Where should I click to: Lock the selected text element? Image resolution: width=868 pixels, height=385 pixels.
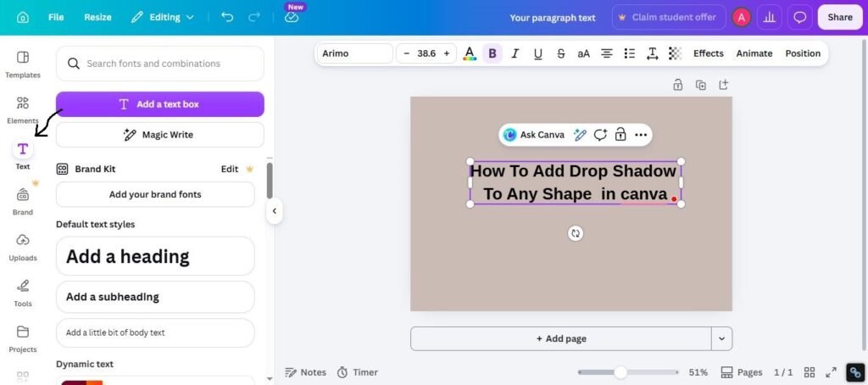620,135
